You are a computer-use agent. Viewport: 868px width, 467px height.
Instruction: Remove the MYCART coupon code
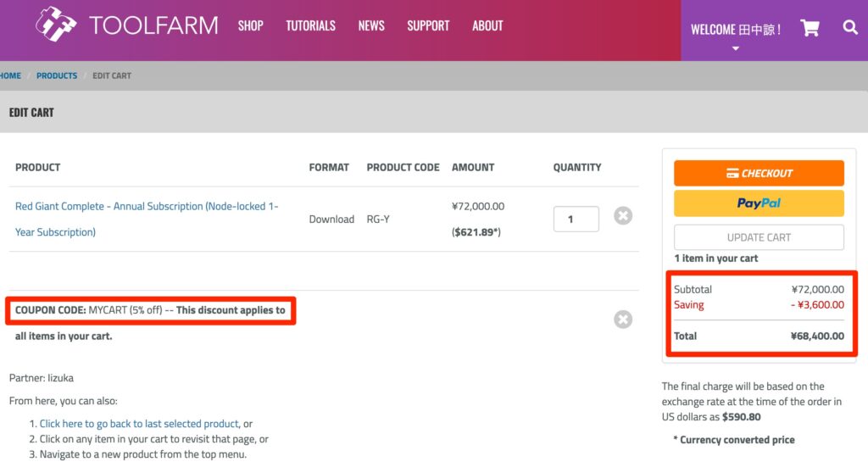pyautogui.click(x=623, y=320)
